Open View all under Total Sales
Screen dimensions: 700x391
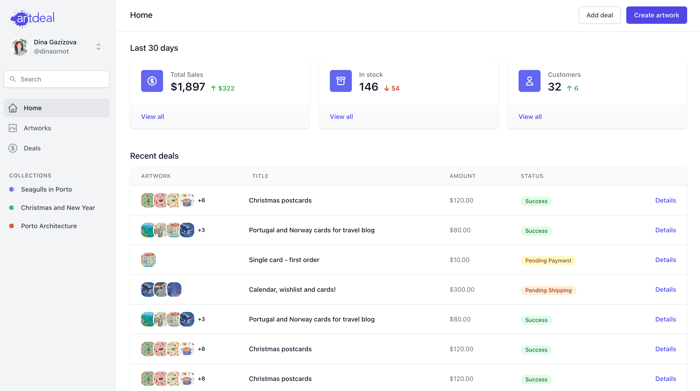click(153, 116)
